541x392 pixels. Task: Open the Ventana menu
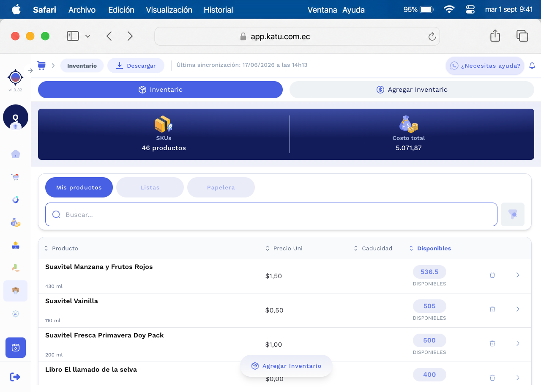tap(322, 10)
